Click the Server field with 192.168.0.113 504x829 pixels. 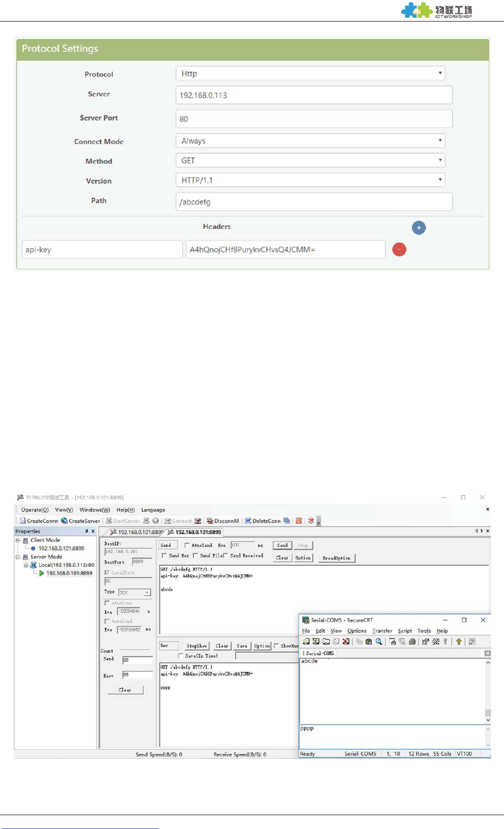[314, 95]
